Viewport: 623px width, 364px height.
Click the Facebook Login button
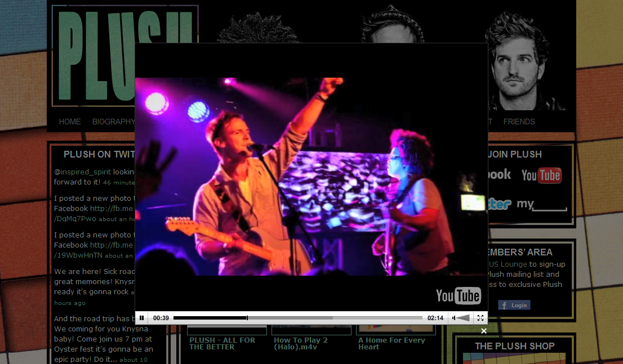(x=514, y=305)
